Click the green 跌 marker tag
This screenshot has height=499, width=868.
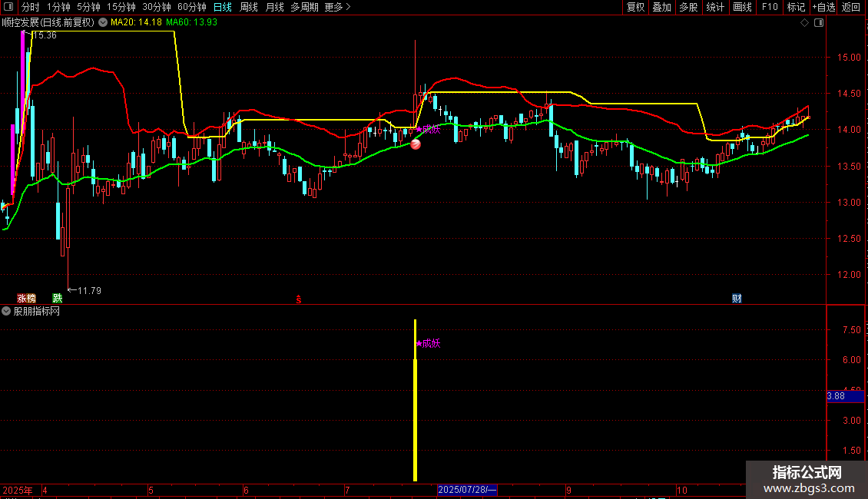pyautogui.click(x=57, y=298)
